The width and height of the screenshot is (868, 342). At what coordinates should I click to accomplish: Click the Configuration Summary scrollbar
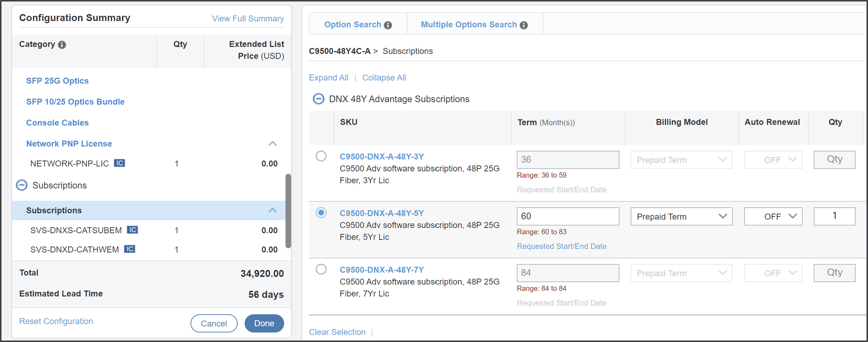click(288, 211)
